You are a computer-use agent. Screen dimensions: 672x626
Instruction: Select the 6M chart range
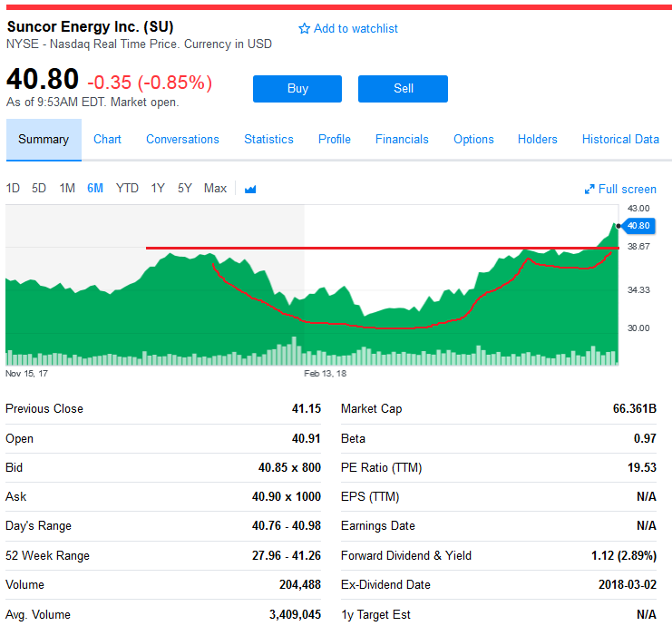(x=95, y=188)
